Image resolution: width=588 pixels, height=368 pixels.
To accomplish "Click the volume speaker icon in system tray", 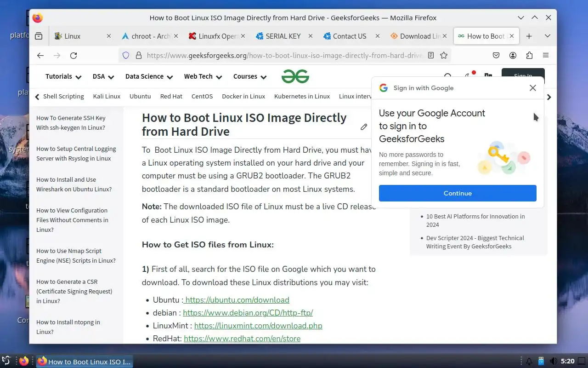I will [x=553, y=362].
